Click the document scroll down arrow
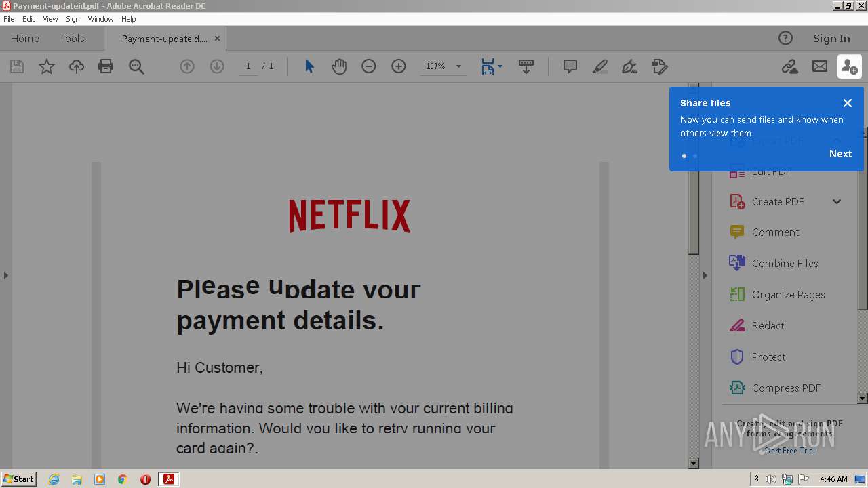The height and width of the screenshot is (488, 868). [693, 464]
